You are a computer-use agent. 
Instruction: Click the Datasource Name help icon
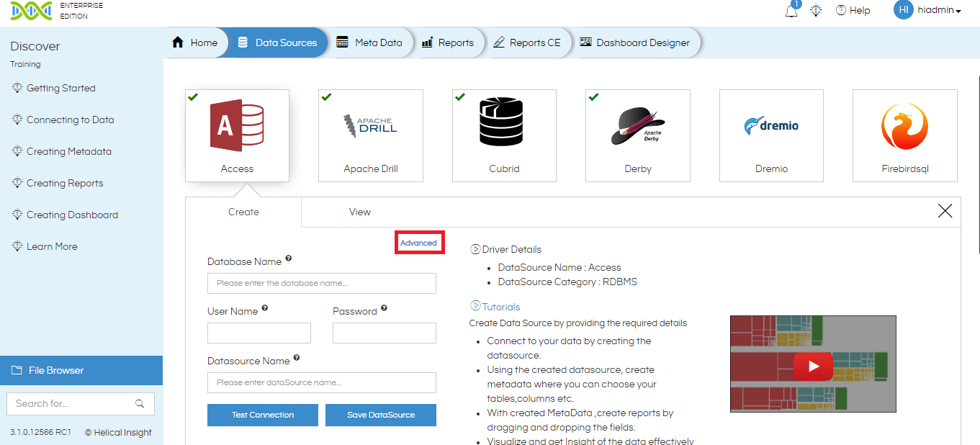[x=297, y=357]
